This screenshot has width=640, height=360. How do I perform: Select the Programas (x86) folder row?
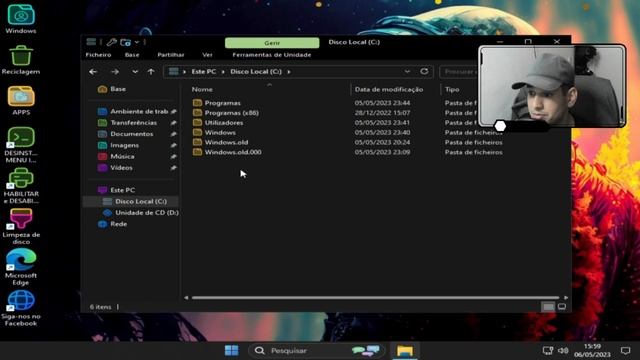pos(347,113)
